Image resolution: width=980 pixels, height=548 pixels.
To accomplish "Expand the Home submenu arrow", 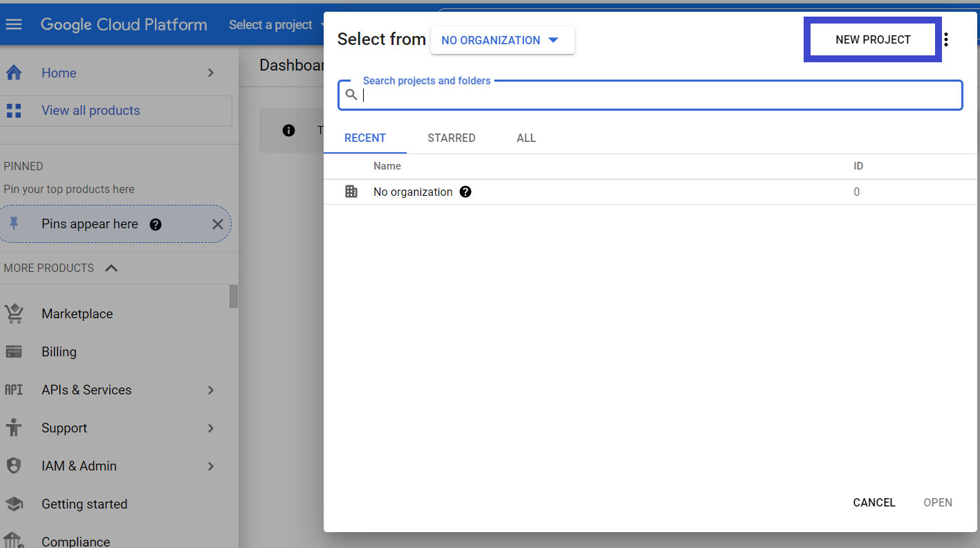I will tap(211, 73).
